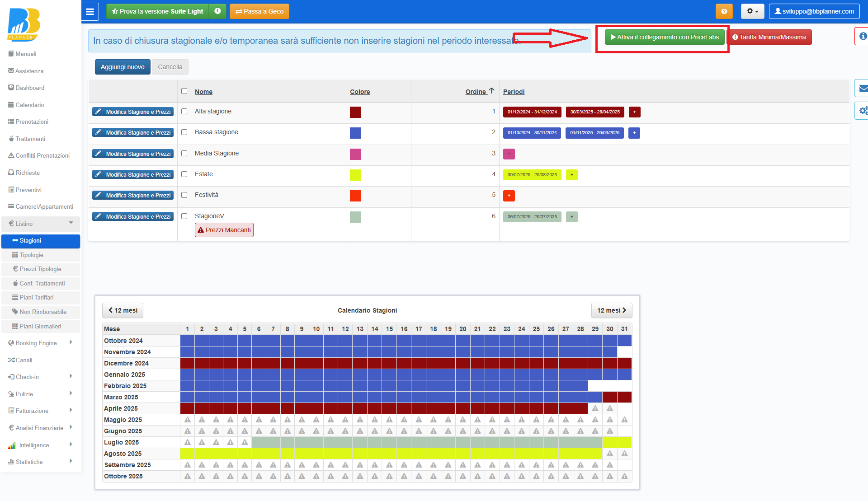Open the gears side panel tab
Viewport: 868px width, 501px height.
click(x=862, y=111)
